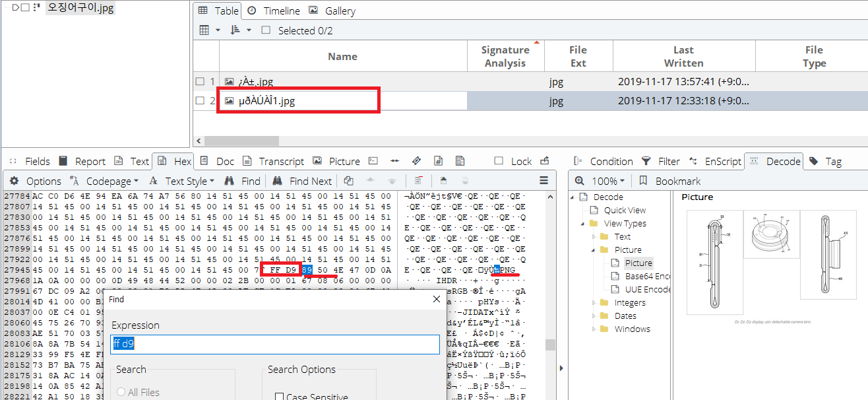Switch to the Gallery tab
This screenshot has width=868, height=400.
[x=332, y=11]
